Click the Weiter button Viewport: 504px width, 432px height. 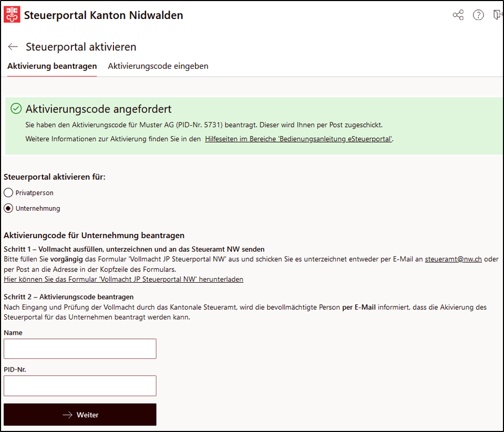[x=80, y=415]
